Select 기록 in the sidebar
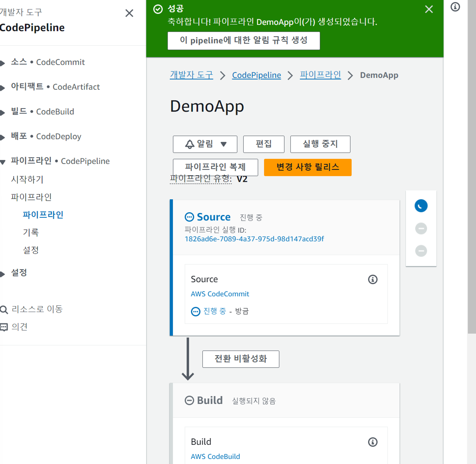The image size is (476, 464). pos(31,232)
